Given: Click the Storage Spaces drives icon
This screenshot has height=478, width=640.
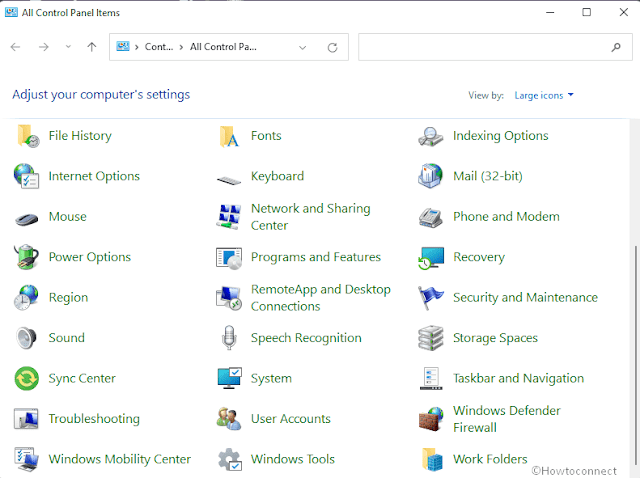Looking at the screenshot, I should coord(431,338).
